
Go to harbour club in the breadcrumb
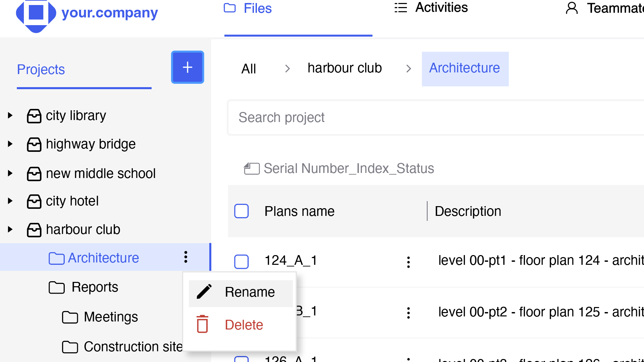pos(344,68)
